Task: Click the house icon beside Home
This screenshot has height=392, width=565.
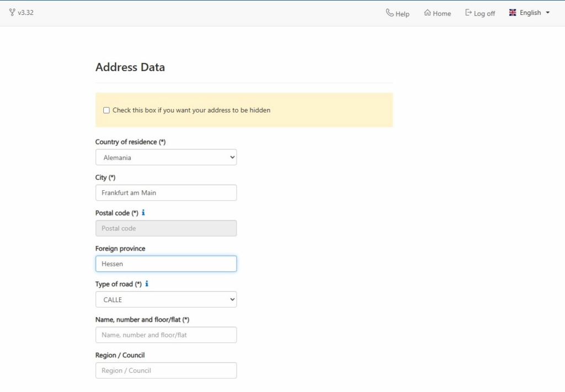Action: [427, 13]
